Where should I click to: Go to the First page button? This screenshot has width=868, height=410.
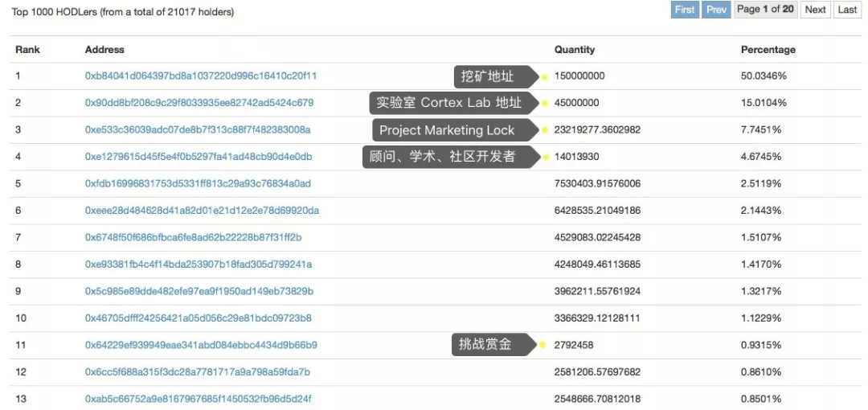(685, 10)
